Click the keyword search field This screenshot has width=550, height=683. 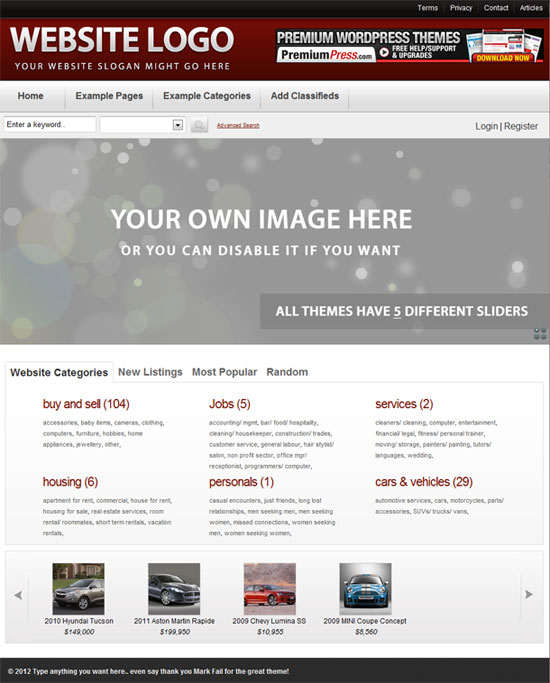pos(50,125)
